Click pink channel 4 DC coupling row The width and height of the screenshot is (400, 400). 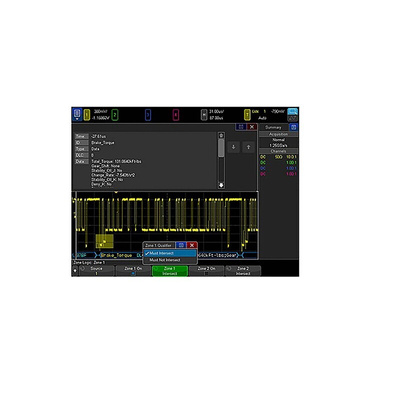279,174
